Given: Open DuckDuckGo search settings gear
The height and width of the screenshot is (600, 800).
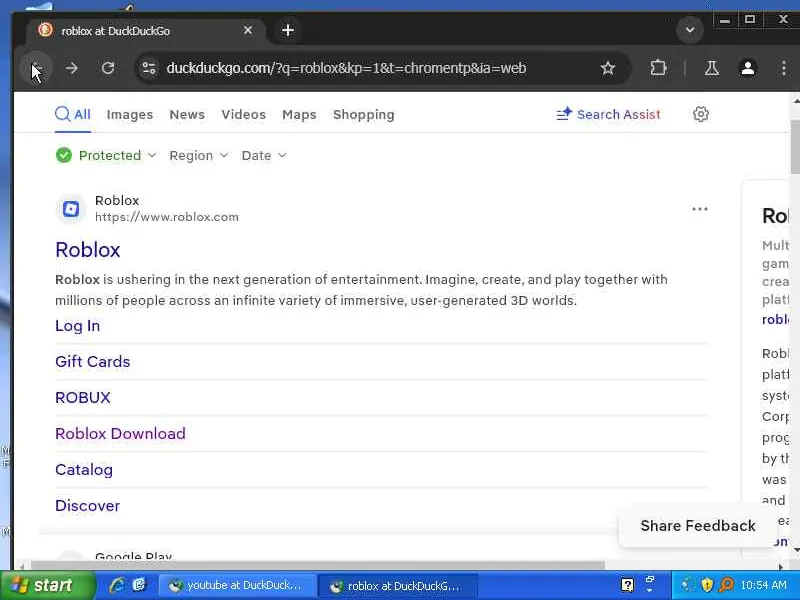Looking at the screenshot, I should pos(701,114).
